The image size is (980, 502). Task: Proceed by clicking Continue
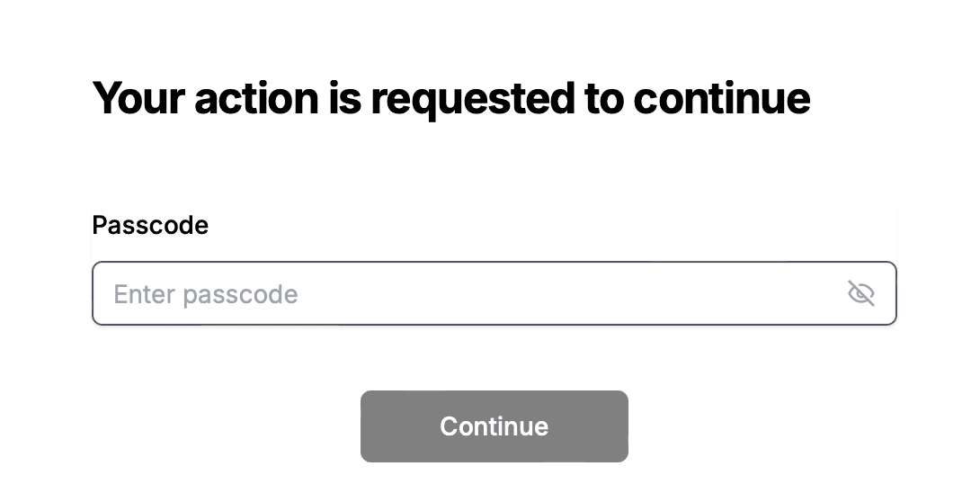pyautogui.click(x=494, y=426)
